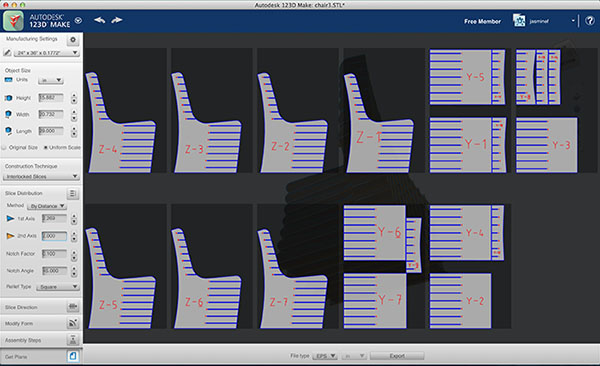This screenshot has width=600, height=366.
Task: Select Uniform Scale radio option
Action: [x=46, y=147]
